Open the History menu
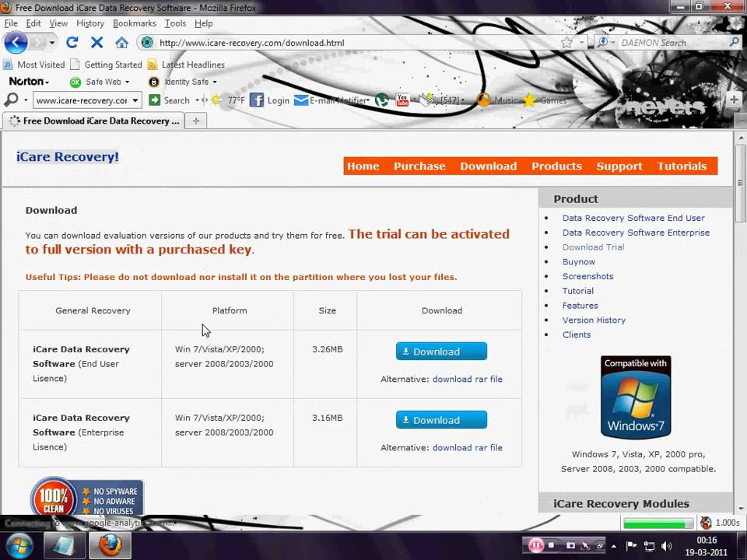The image size is (747, 560). point(90,23)
